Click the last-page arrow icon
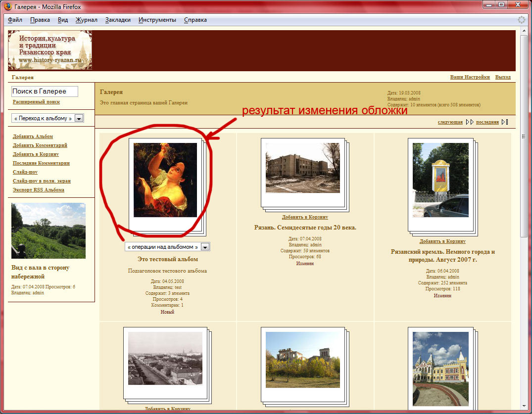This screenshot has height=414, width=532. [505, 122]
